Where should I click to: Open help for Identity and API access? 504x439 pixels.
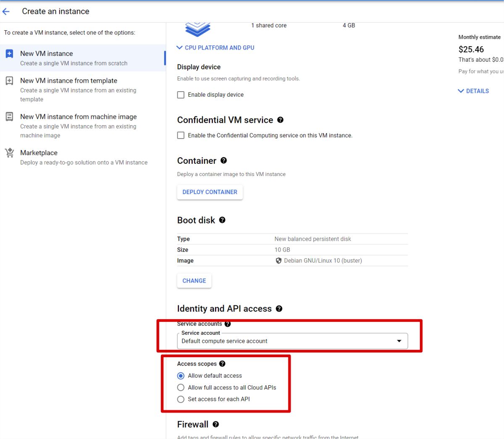point(279,309)
